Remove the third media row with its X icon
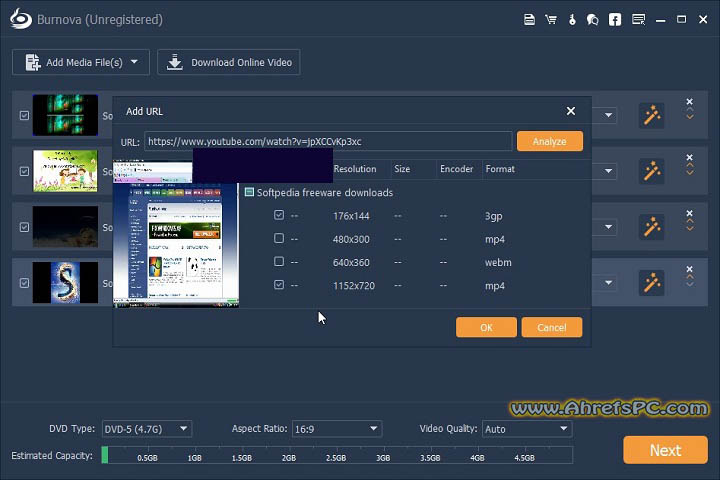 [689, 213]
